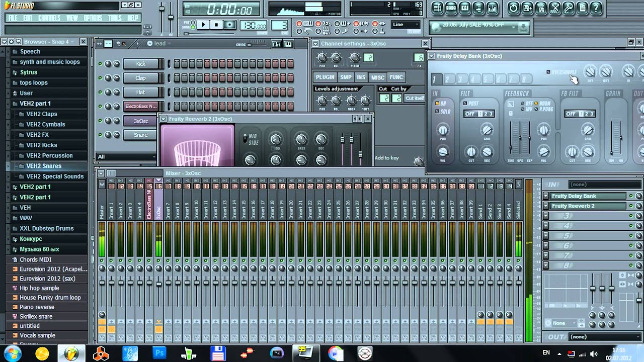Click the Help question mark toolbar icon

click(x=596, y=8)
